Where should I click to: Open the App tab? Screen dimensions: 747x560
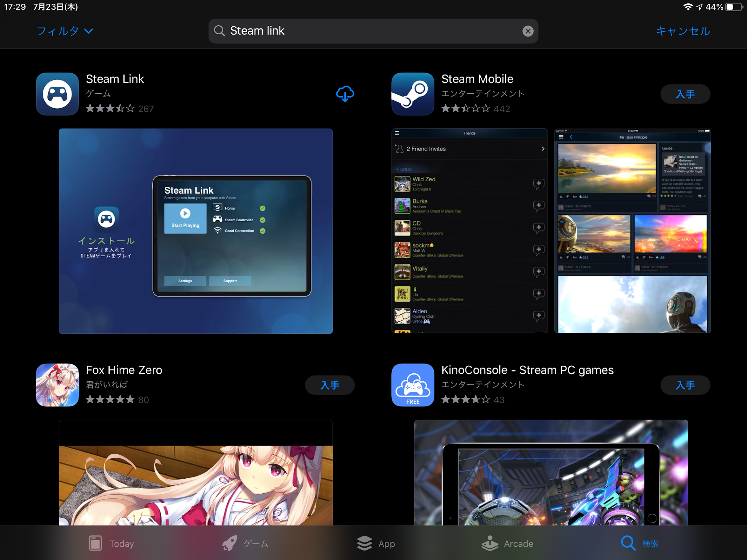[x=376, y=544]
